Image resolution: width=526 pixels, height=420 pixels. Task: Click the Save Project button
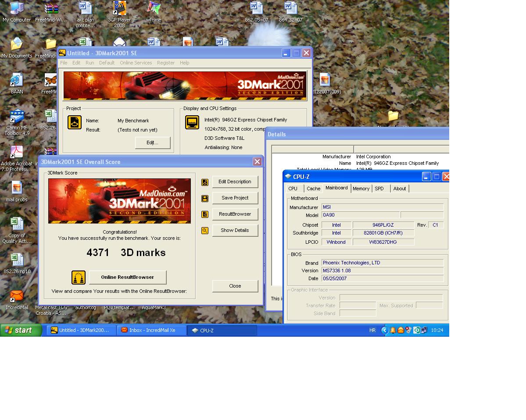click(235, 198)
